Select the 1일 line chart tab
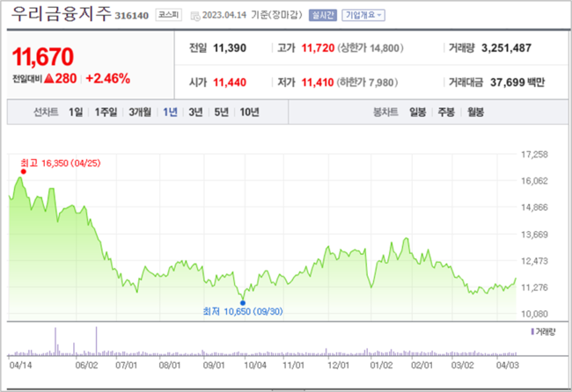 click(76, 113)
